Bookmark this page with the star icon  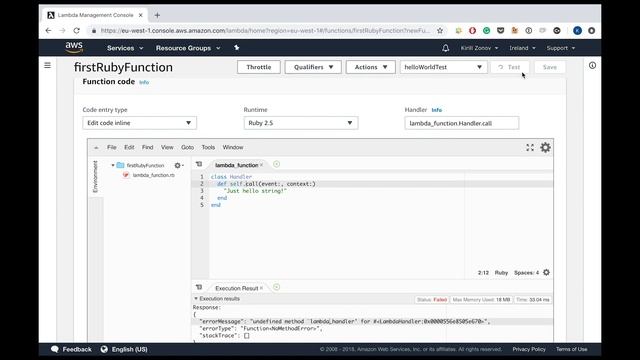[440, 31]
